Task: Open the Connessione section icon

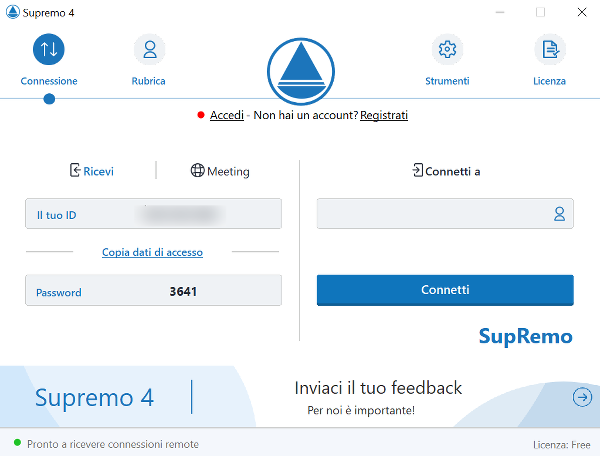Action: 49,49
